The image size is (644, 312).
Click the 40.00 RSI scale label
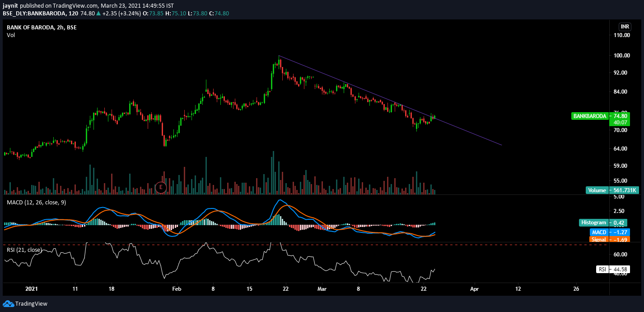click(621, 274)
